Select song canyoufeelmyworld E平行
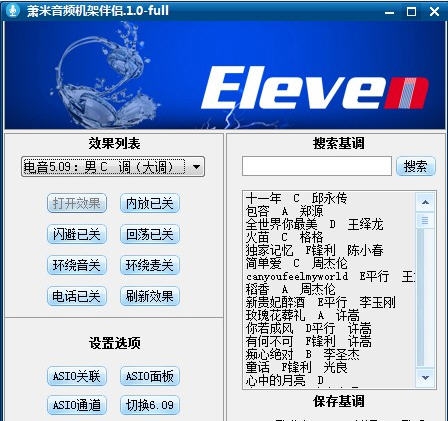 [330, 276]
